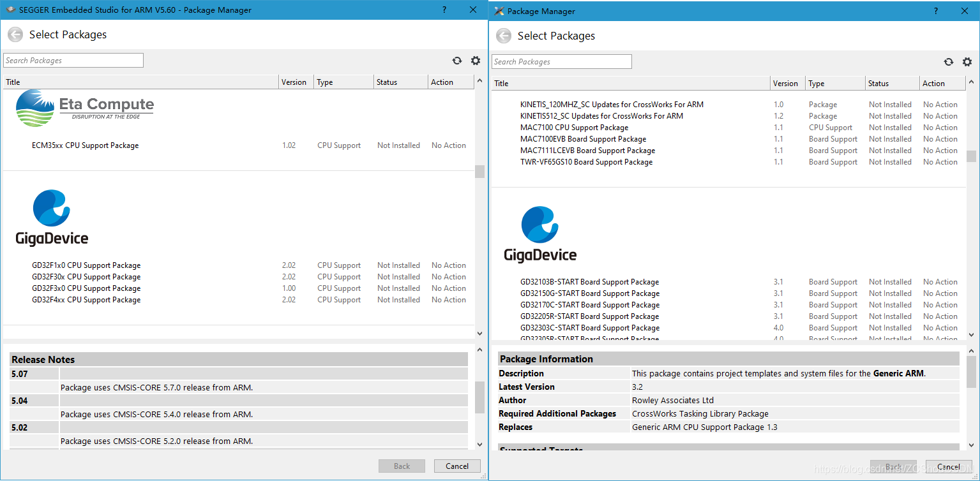The width and height of the screenshot is (980, 481).
Task: Sort by Title column in SEGGER window
Action: coord(141,82)
